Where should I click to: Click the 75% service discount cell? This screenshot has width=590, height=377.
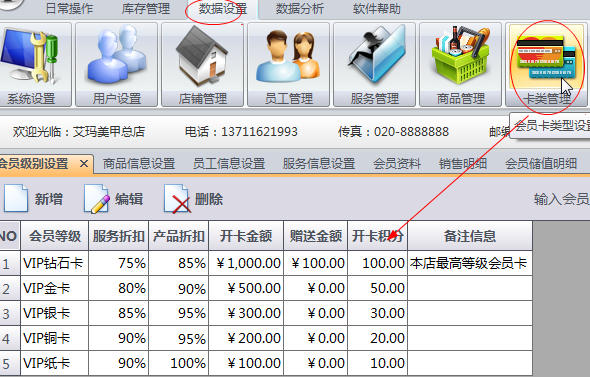[x=119, y=263]
